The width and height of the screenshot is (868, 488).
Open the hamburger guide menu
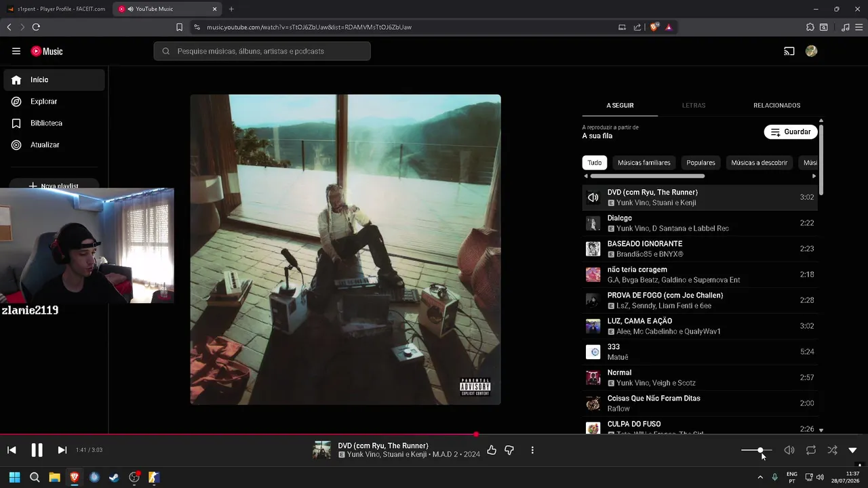(16, 51)
